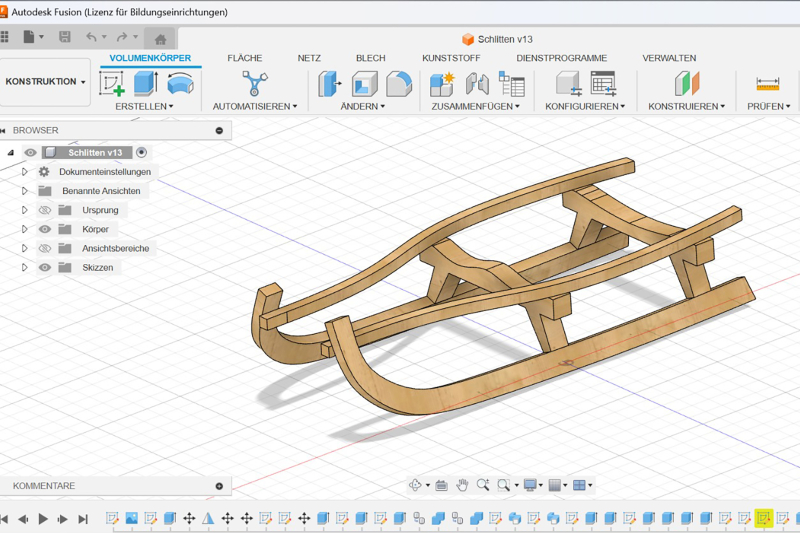This screenshot has height=533, width=800.
Task: Hide the Skizzen folder
Action: [45, 267]
